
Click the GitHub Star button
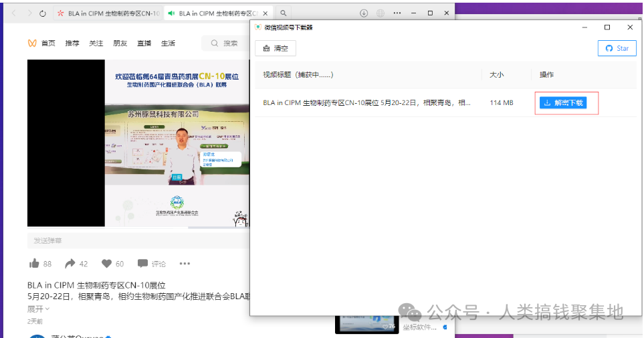617,48
